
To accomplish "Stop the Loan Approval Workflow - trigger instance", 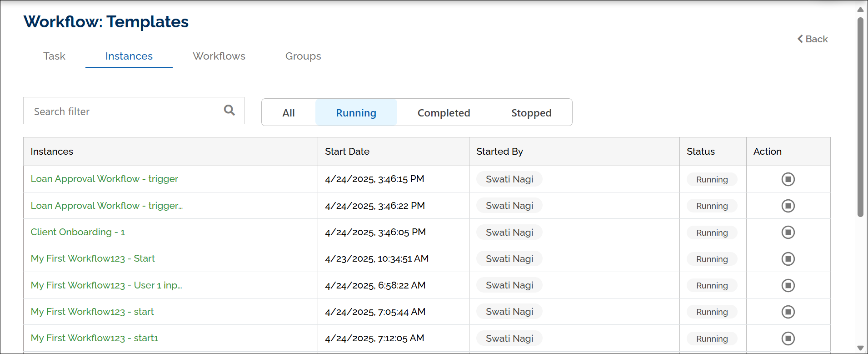I will pos(788,179).
